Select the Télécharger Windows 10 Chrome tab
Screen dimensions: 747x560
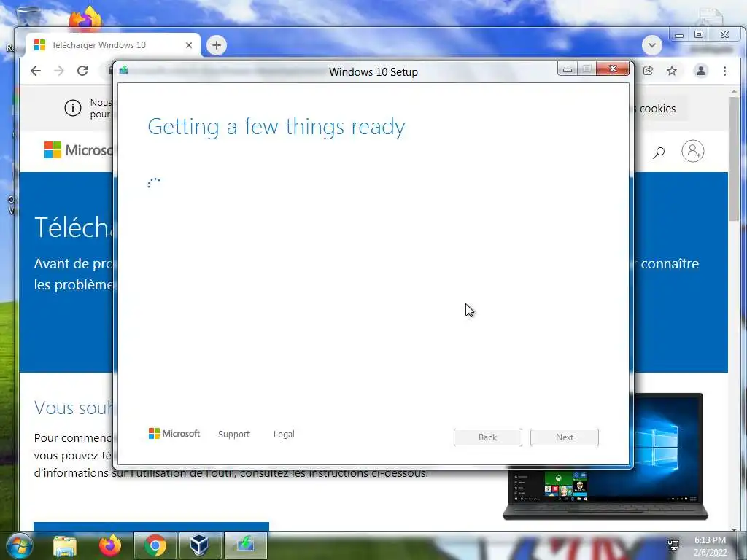[x=113, y=45]
